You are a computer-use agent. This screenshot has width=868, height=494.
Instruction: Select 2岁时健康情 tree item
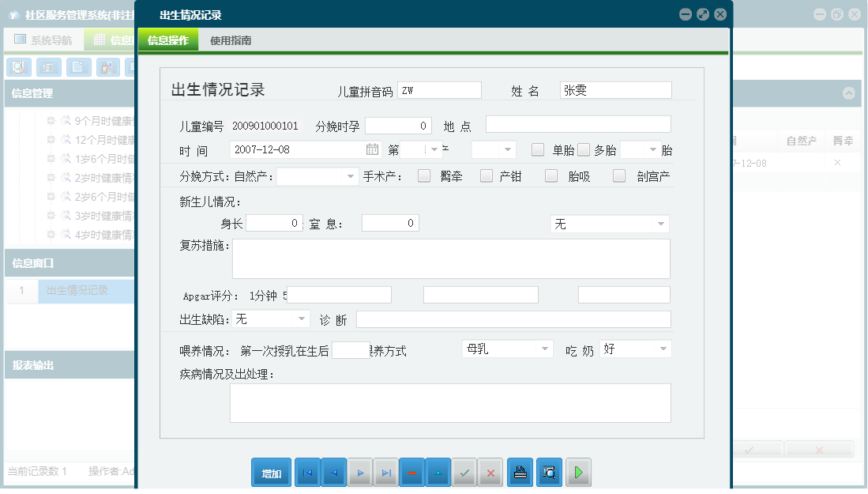[104, 178]
